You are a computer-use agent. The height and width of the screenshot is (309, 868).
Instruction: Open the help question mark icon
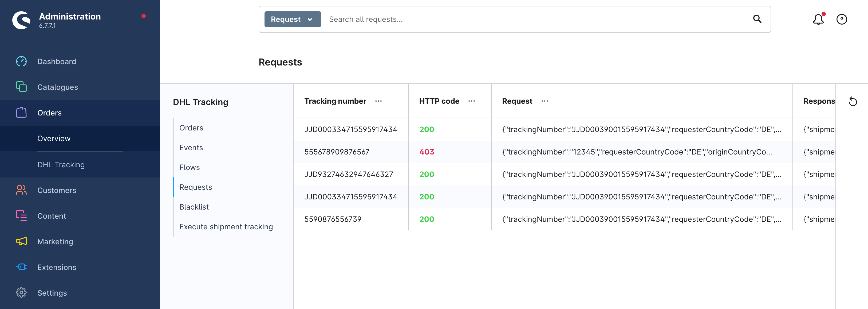coord(842,19)
